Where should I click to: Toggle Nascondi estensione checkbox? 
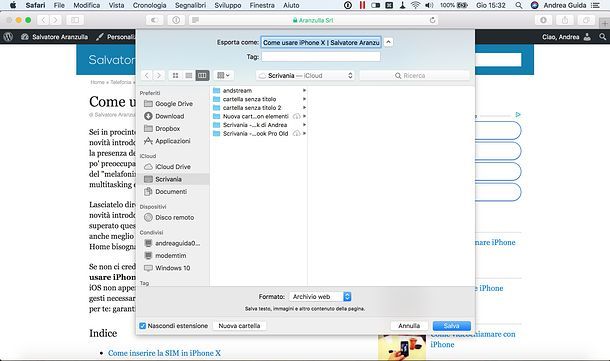(142, 326)
